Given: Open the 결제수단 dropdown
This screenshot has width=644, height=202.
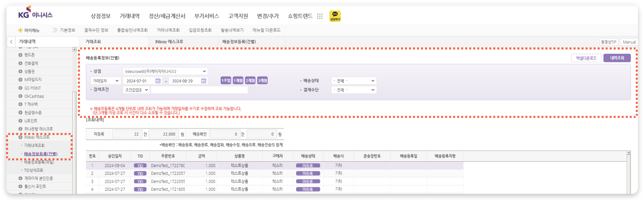Looking at the screenshot, I should pos(354,90).
